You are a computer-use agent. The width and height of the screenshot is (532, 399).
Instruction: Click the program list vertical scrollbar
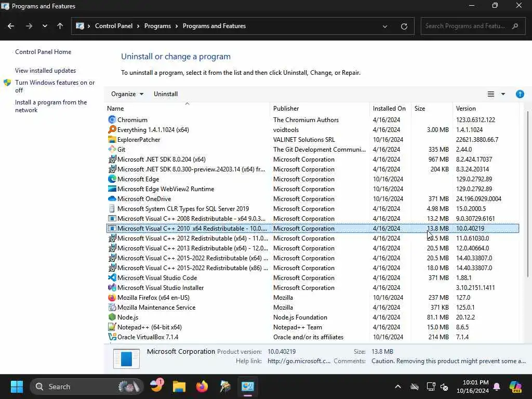click(528, 193)
